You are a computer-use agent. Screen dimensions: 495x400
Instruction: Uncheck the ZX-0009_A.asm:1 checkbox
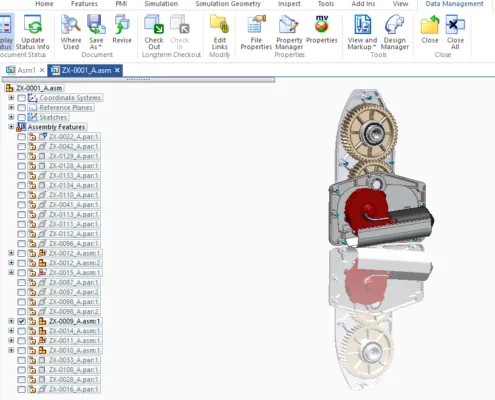pos(21,321)
